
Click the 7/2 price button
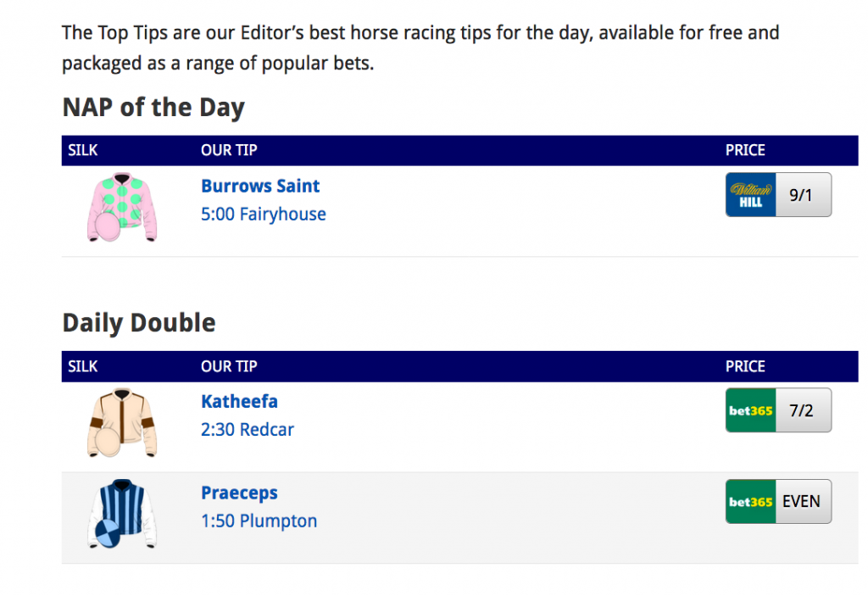(x=804, y=410)
